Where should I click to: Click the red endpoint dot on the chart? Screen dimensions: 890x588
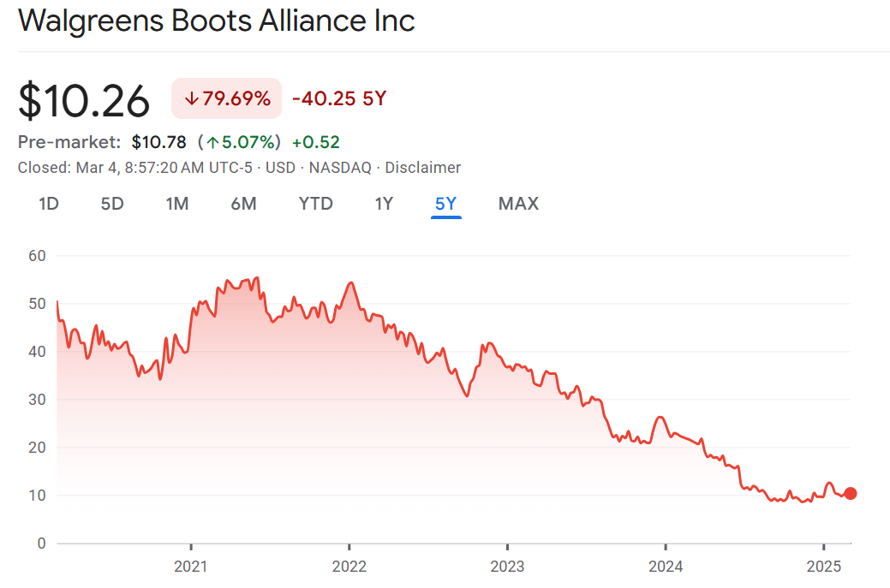pyautogui.click(x=850, y=493)
